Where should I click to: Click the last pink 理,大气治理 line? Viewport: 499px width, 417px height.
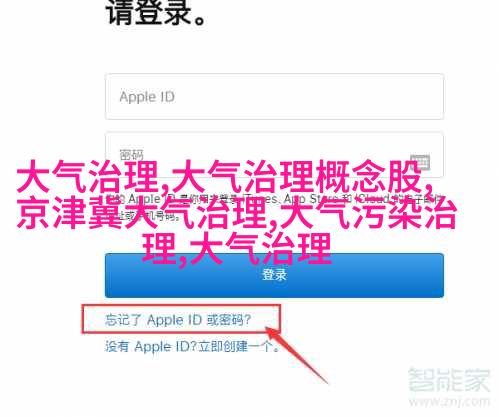[x=237, y=249]
